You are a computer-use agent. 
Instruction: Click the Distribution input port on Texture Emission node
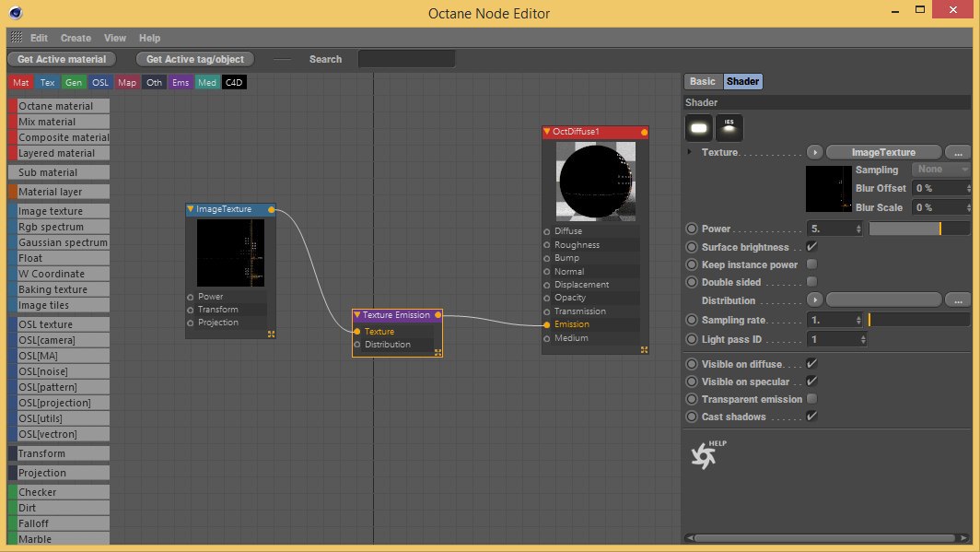coord(357,345)
